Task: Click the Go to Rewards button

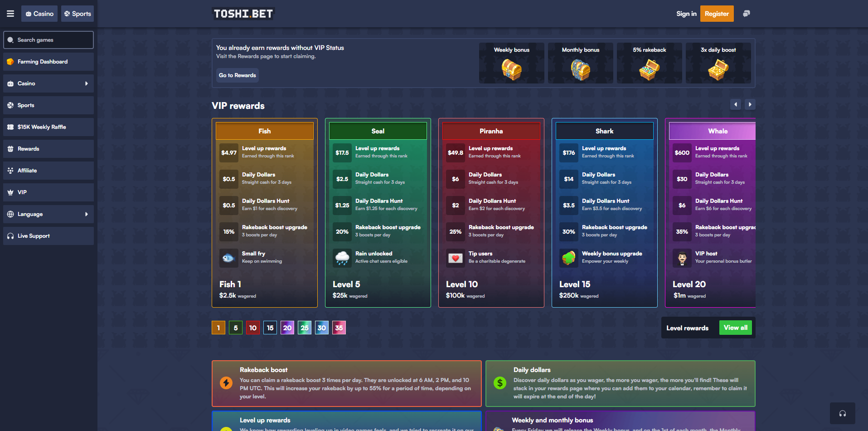Action: (x=237, y=75)
